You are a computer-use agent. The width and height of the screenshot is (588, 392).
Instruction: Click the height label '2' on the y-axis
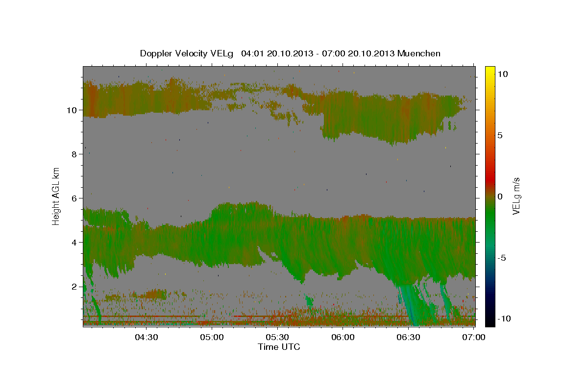coord(74,286)
